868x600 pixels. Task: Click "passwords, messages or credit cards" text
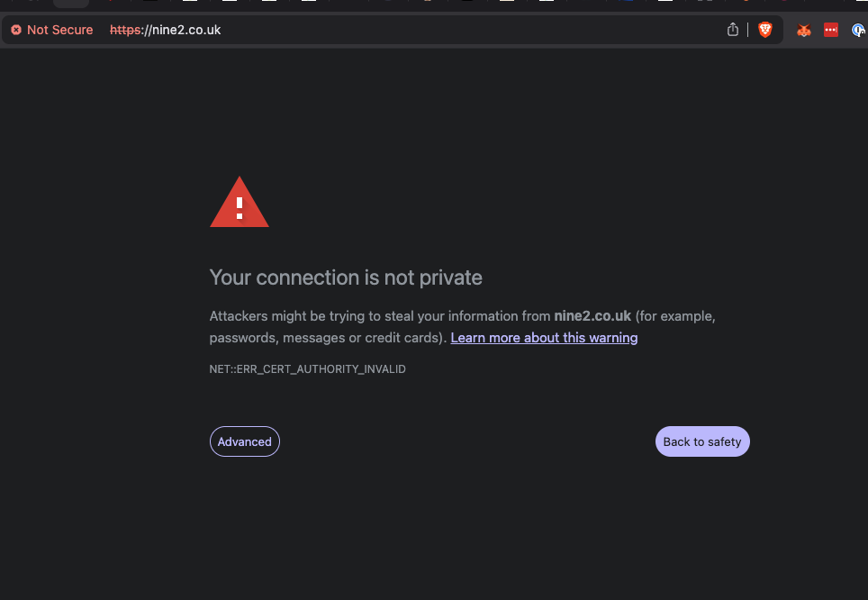tap(324, 338)
